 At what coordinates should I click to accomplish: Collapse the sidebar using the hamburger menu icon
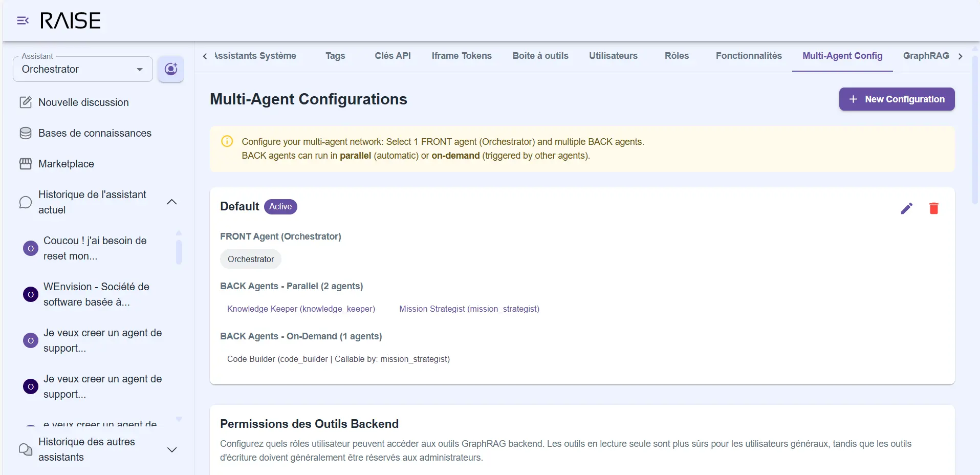pos(23,20)
